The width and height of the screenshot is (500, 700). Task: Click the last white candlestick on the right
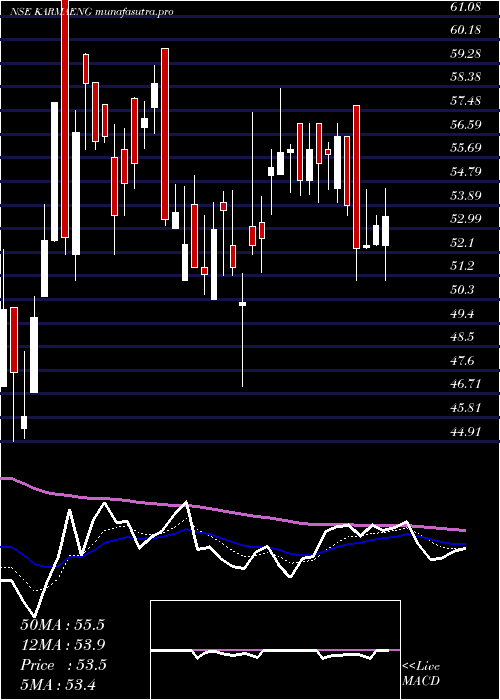pos(385,231)
